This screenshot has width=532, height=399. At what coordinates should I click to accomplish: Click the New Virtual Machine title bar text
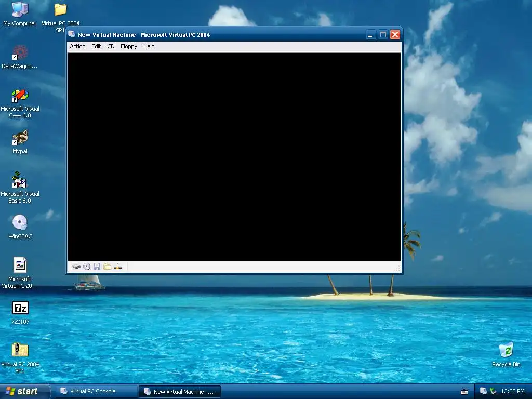coord(144,35)
